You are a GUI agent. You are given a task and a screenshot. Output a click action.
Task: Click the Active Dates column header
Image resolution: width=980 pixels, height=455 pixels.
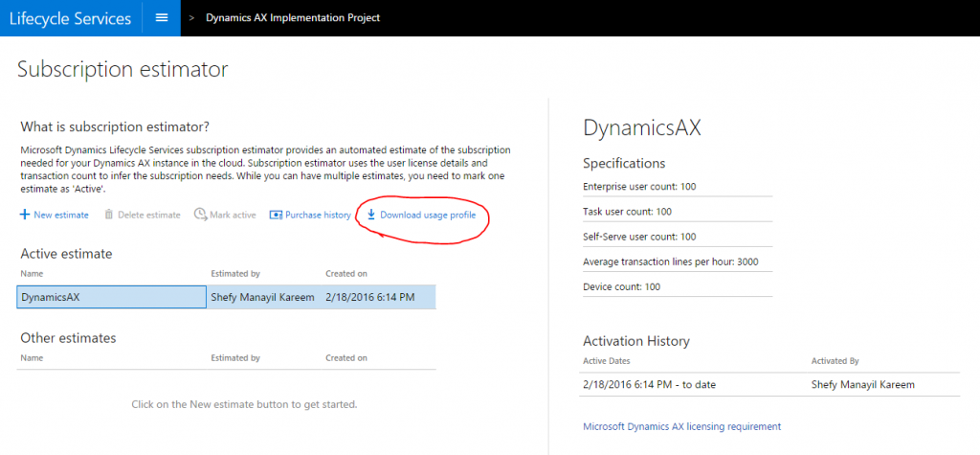point(606,361)
